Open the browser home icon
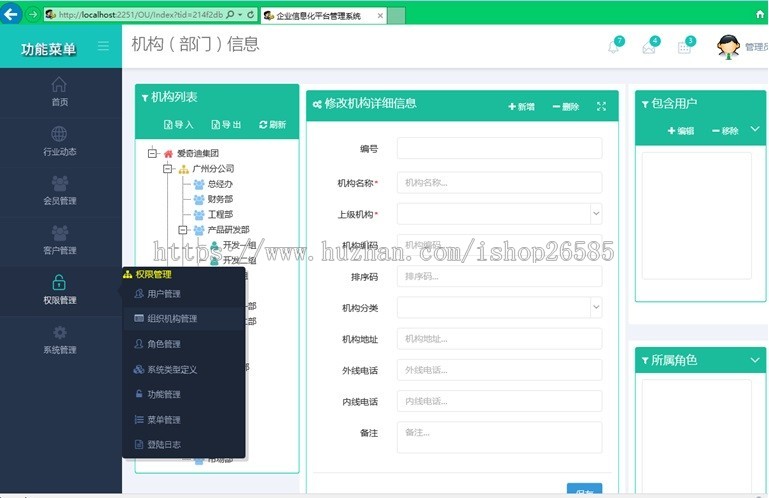 coord(760,15)
